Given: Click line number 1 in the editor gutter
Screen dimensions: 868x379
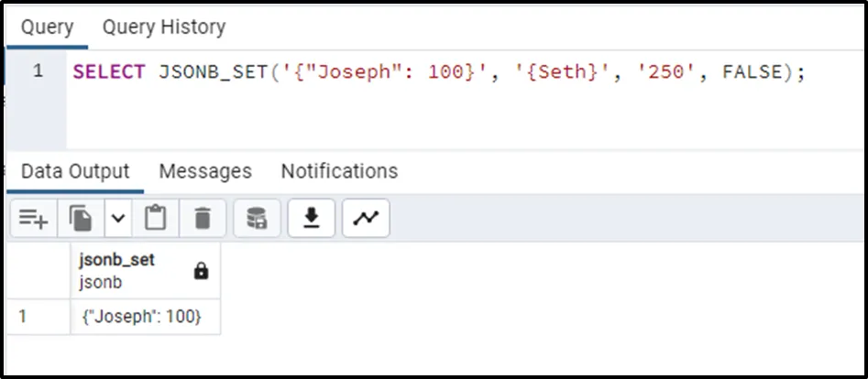Looking at the screenshot, I should 38,71.
